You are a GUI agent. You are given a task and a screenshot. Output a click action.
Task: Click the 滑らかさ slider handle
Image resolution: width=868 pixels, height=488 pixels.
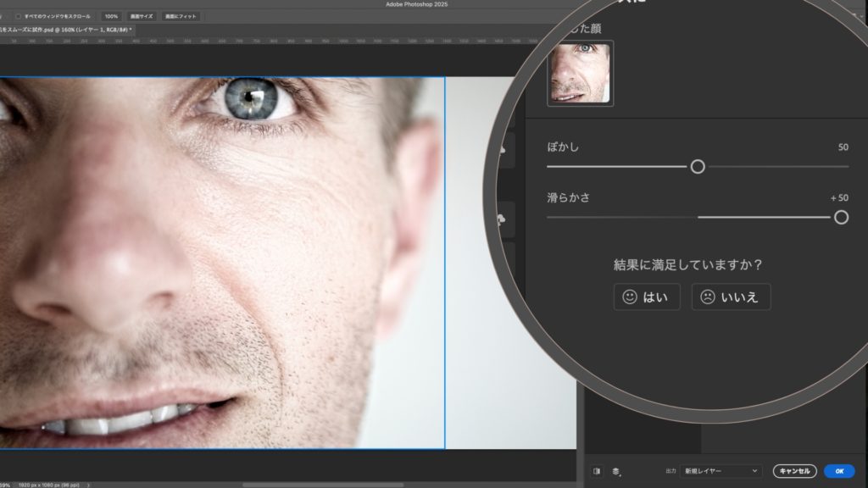point(841,218)
